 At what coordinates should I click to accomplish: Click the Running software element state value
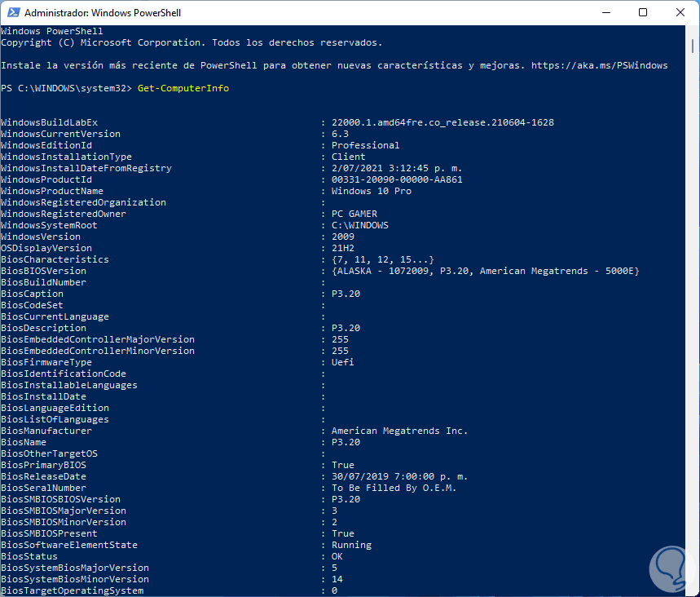point(351,545)
